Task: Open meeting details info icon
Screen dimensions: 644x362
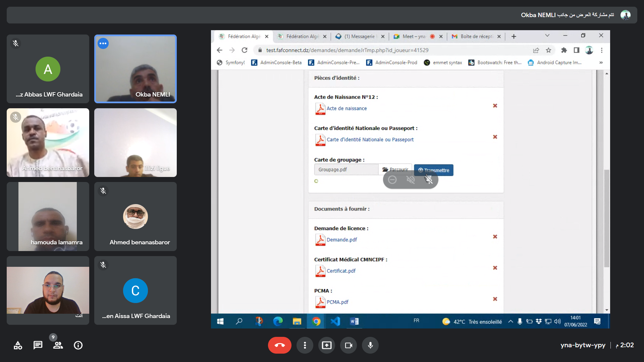Action: (x=78, y=345)
